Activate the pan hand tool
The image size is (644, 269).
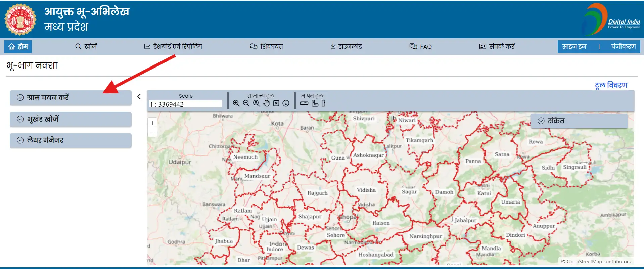coord(266,103)
